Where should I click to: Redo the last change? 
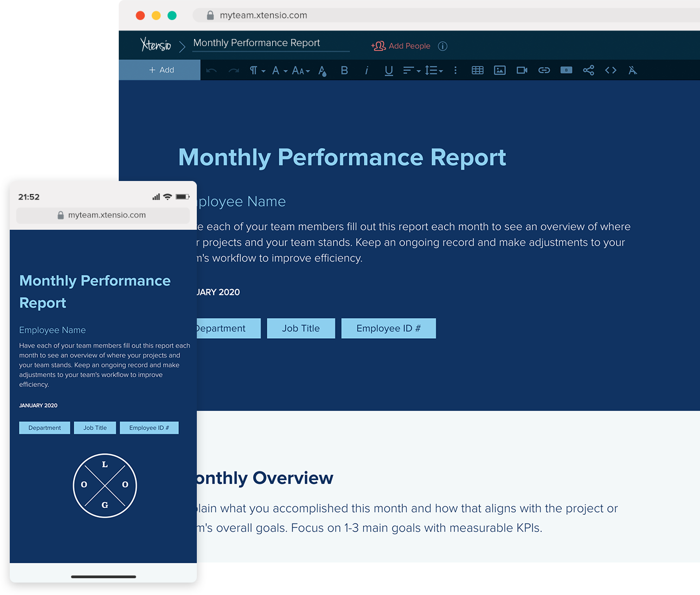(233, 70)
